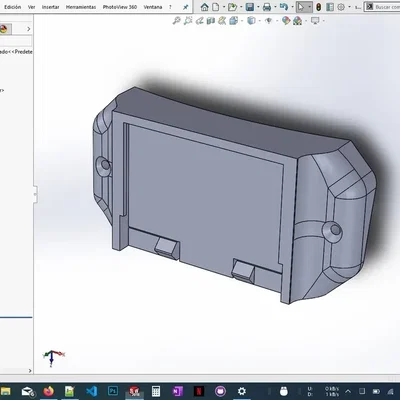Click the Previous View icon
The height and width of the screenshot is (400, 400).
199,21
